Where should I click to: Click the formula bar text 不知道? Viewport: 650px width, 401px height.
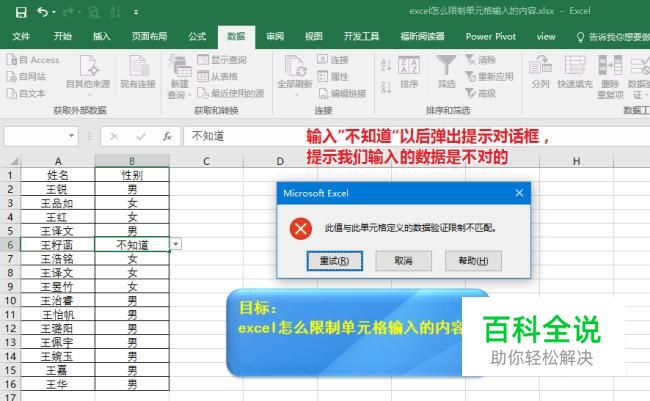208,136
